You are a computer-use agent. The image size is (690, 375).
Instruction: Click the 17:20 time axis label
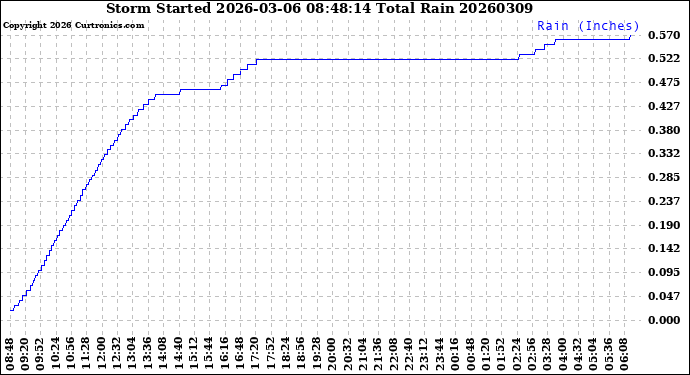(256, 354)
